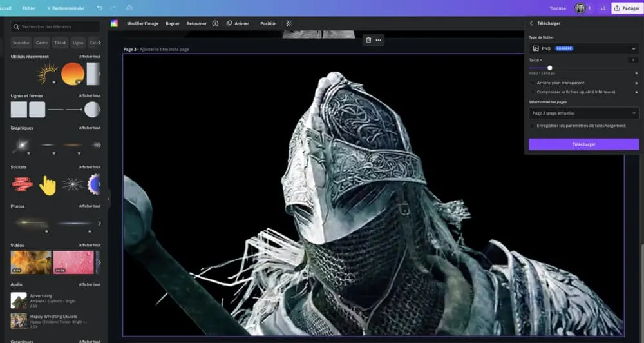Image resolution: width=644 pixels, height=343 pixels.
Task: Add the square shape from Lignes et formes
Action: 19,110
